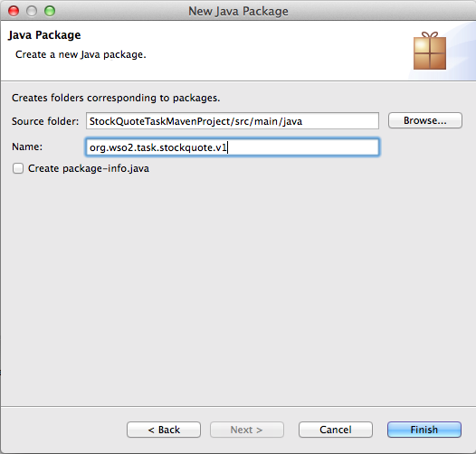This screenshot has height=454, width=476.
Task: Go to the previous page with Back
Action: (164, 430)
